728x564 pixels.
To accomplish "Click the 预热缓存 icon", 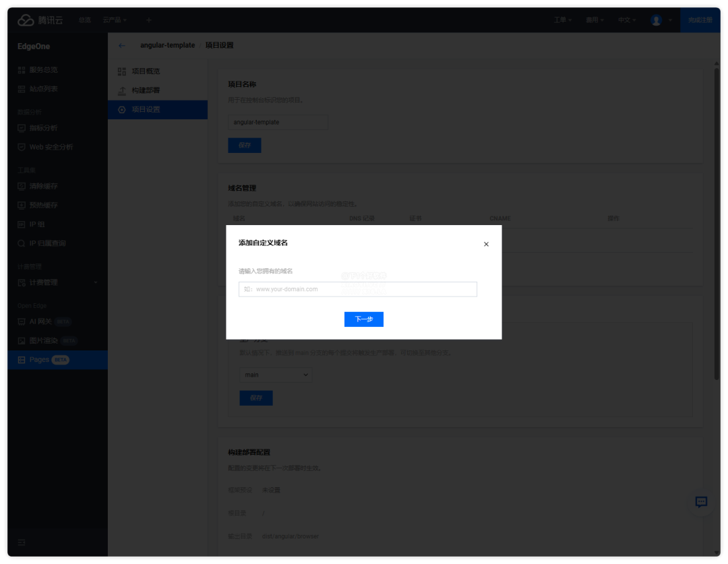I will 22,205.
